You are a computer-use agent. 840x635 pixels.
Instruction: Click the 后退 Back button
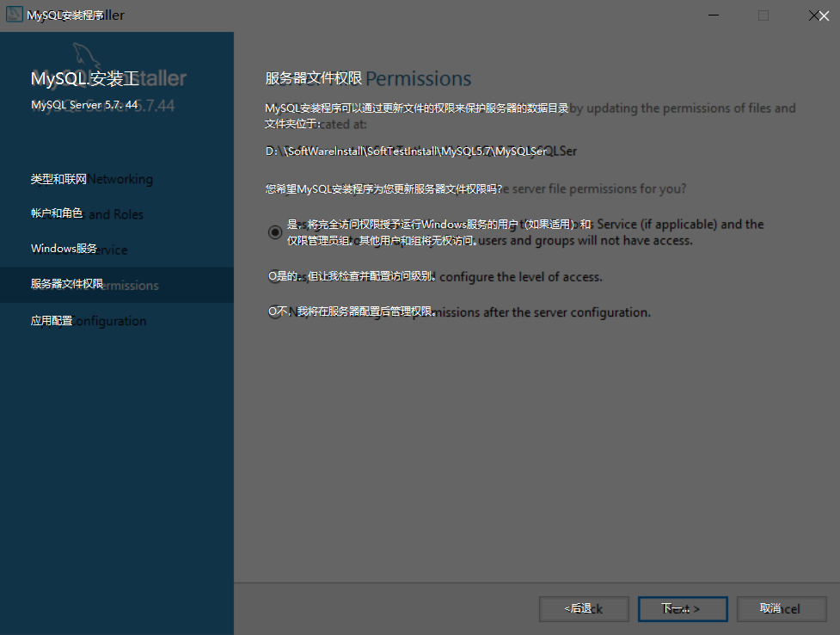(x=584, y=608)
